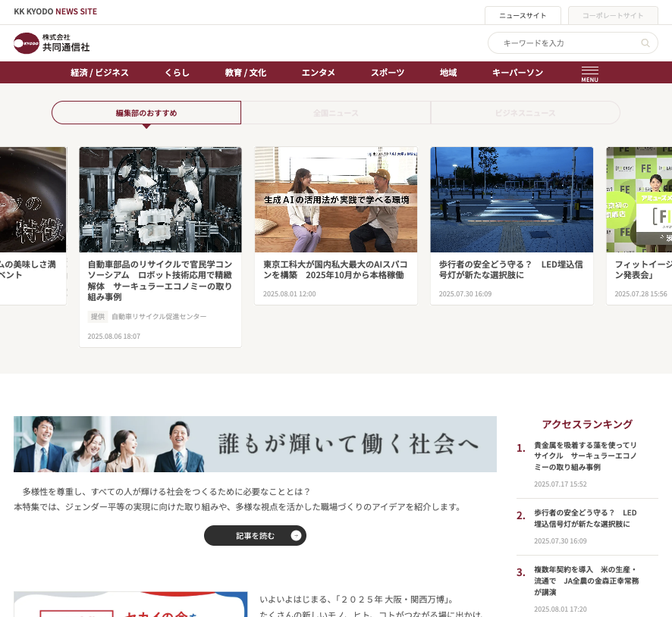Click the arrow icon in 記事を読む button

(x=296, y=536)
